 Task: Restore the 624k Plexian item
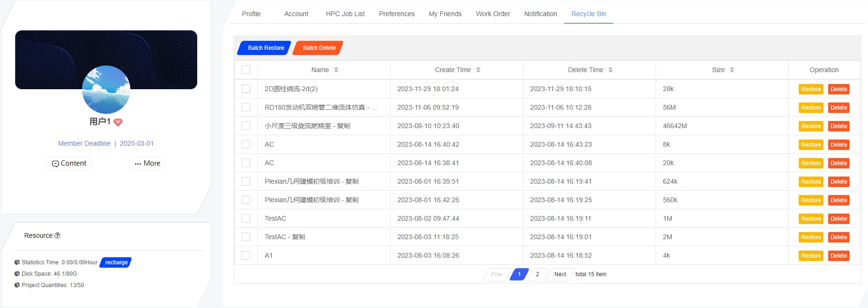point(811,182)
